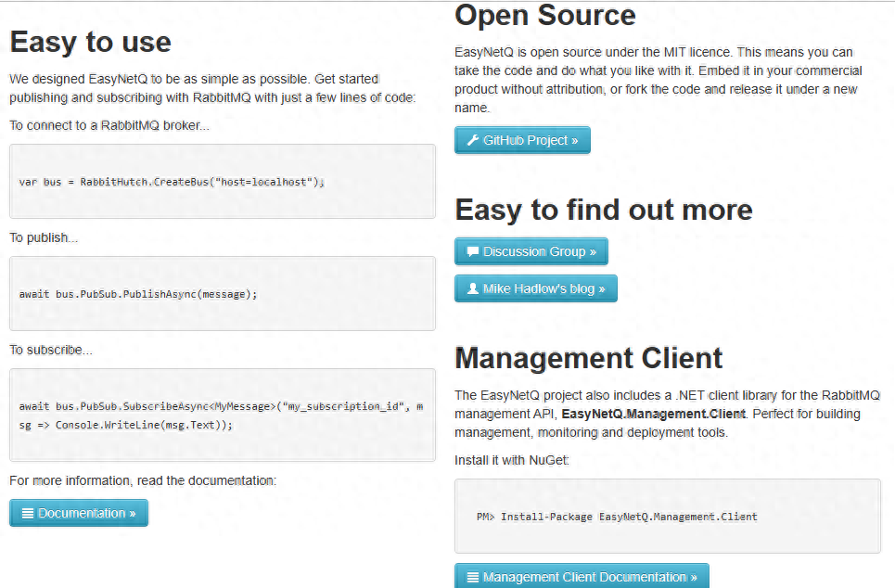Viewport: 895px width, 588px height.
Task: Open the GitHub Project link
Action: (x=522, y=140)
